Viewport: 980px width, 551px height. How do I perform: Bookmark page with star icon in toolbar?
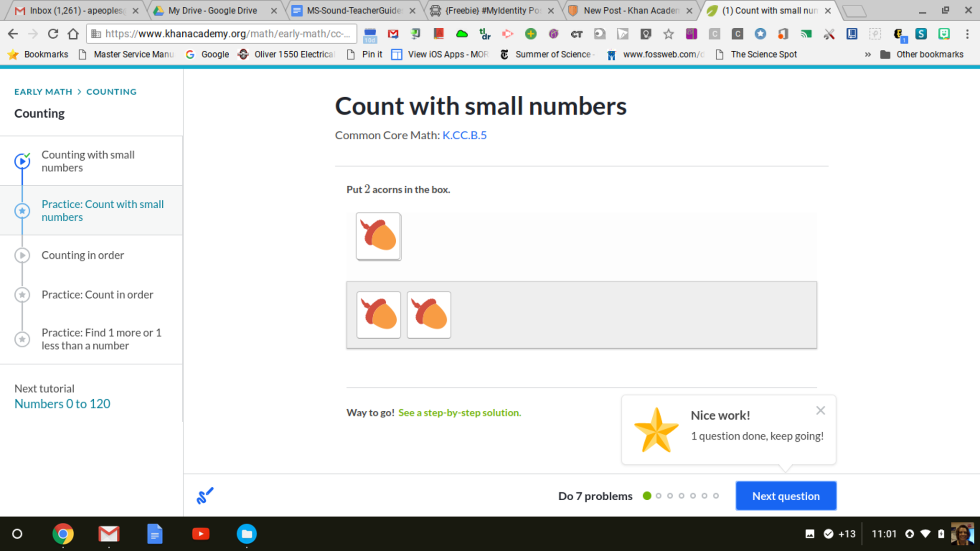668,34
